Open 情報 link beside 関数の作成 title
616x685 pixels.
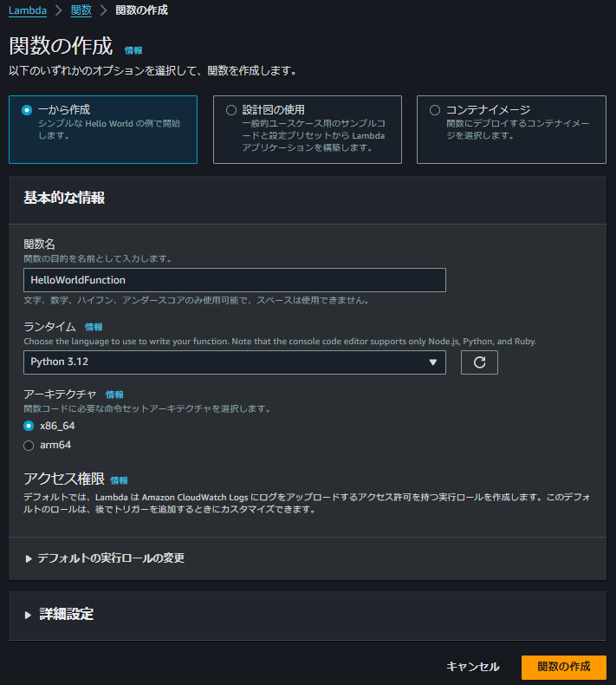tap(133, 50)
